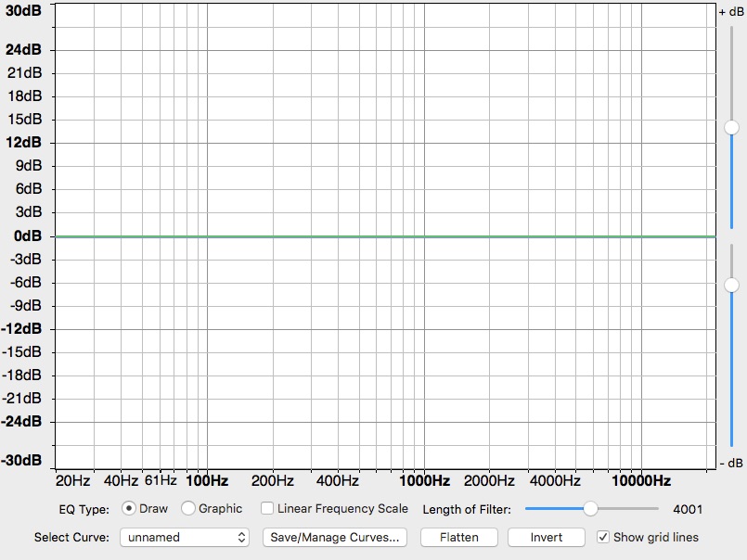Click the 100Hz frequency axis label
The width and height of the screenshot is (747, 560).
[207, 480]
